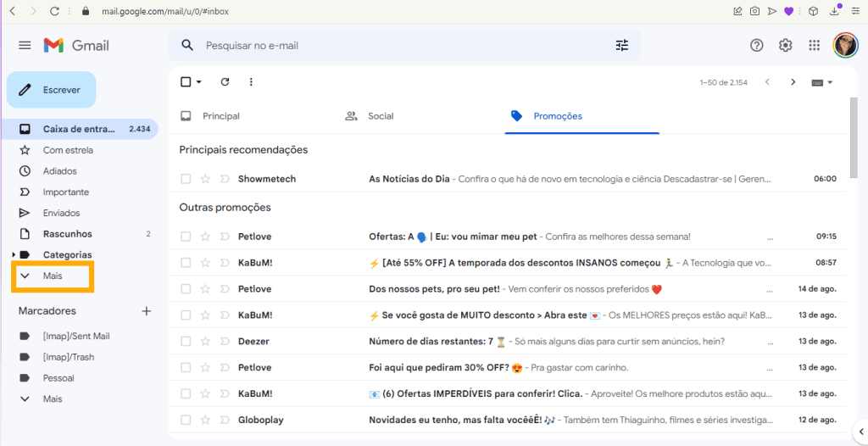
Task: Add a new label with plus icon
Action: tap(147, 311)
